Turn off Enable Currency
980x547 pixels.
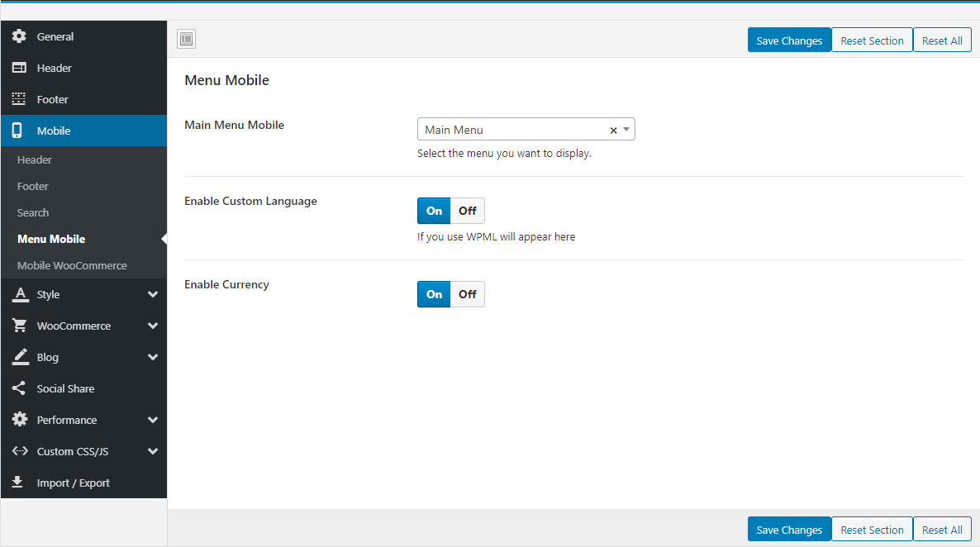click(x=468, y=294)
